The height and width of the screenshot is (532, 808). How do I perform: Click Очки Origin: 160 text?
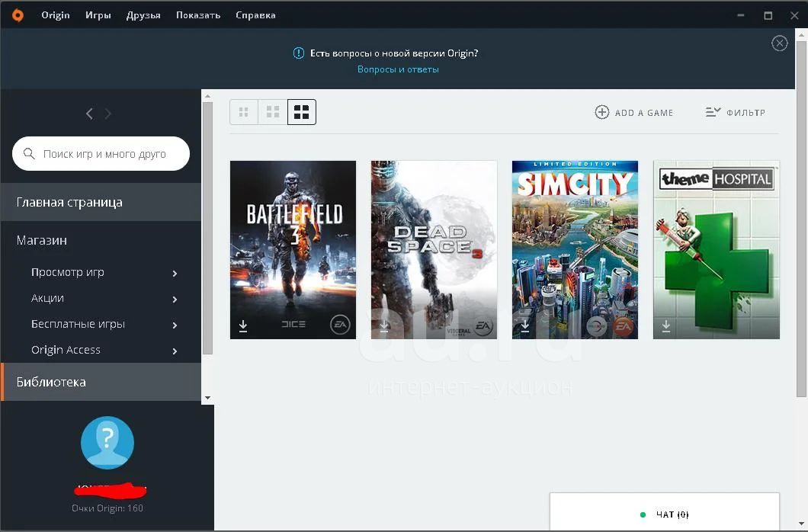107,508
